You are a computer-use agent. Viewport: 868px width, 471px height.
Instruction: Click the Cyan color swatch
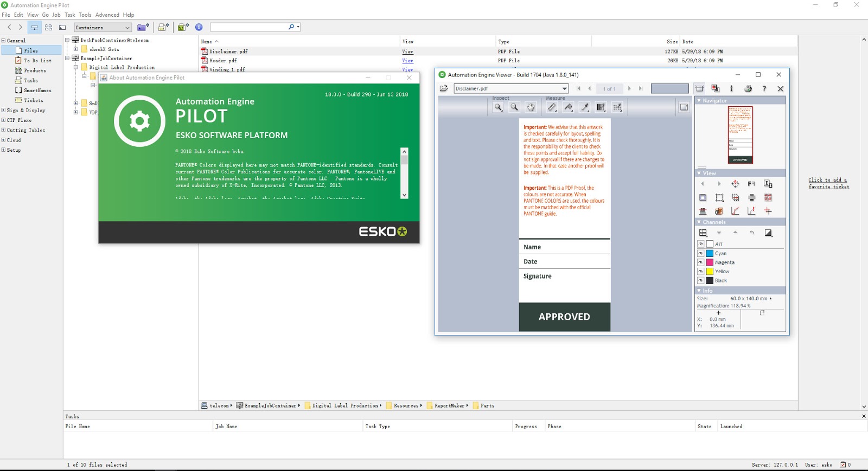pyautogui.click(x=710, y=253)
